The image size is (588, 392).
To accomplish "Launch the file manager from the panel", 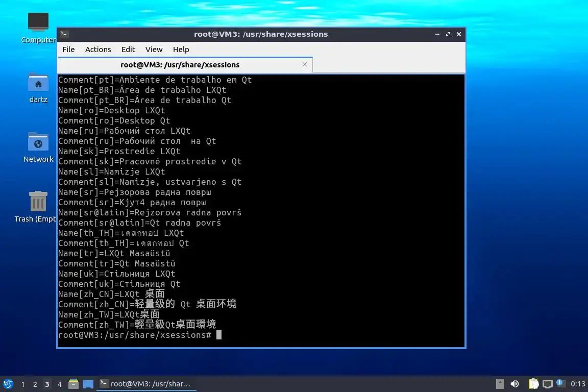I will tap(73, 384).
